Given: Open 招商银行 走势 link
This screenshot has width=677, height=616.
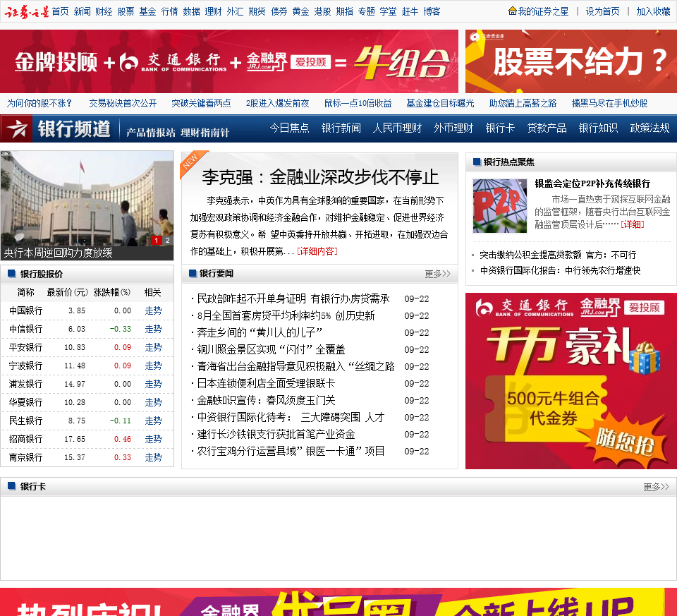Looking at the screenshot, I should 153,439.
